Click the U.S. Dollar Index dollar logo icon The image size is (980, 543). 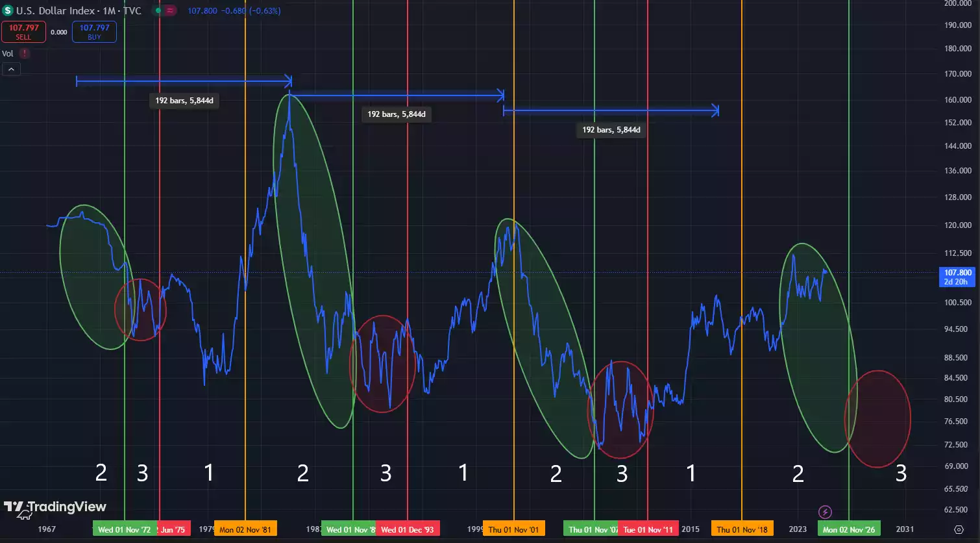9,10
